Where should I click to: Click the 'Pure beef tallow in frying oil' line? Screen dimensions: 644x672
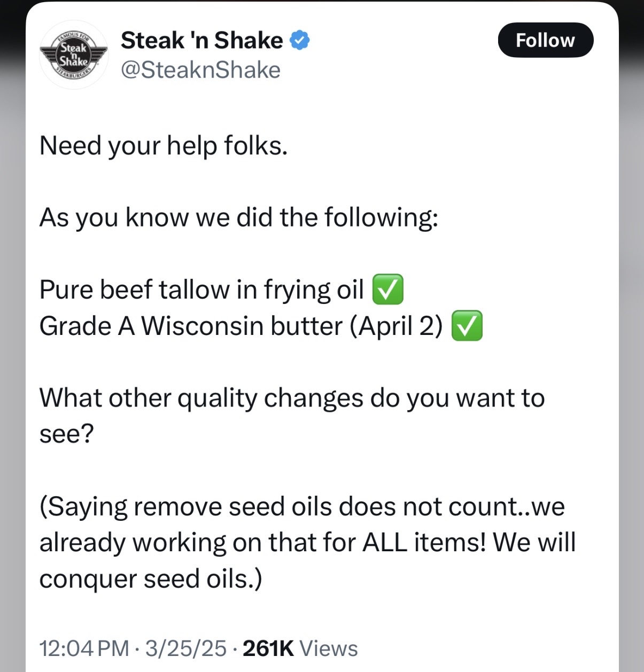click(x=201, y=290)
